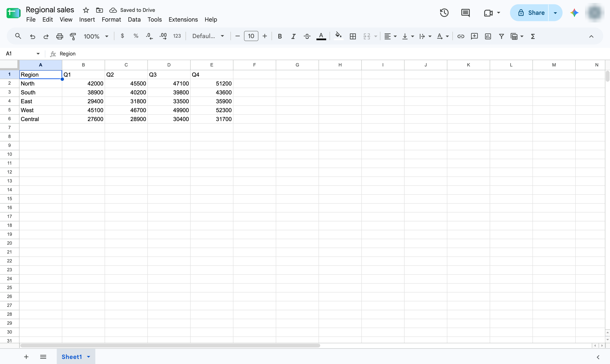Open the Data menu

[134, 19]
